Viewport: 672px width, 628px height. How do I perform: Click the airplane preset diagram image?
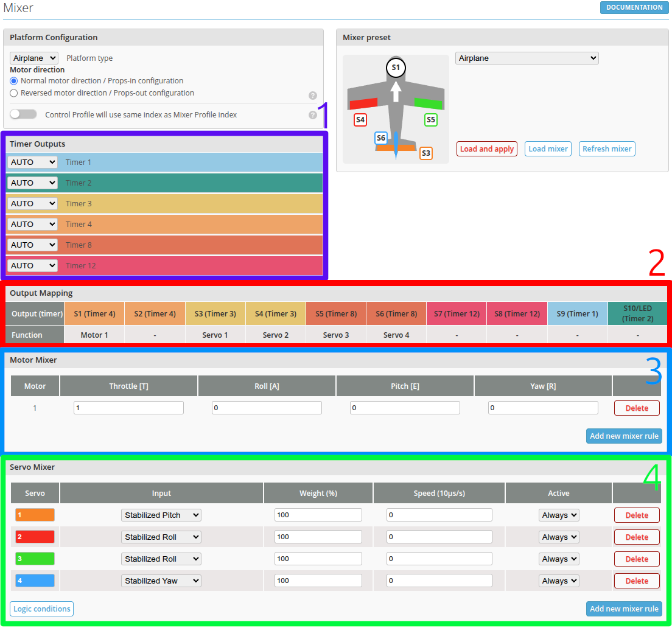[x=396, y=110]
